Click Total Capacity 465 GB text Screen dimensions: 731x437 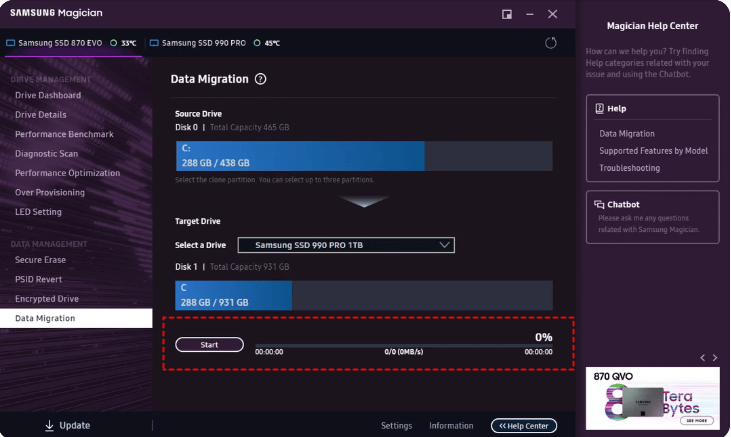click(249, 127)
